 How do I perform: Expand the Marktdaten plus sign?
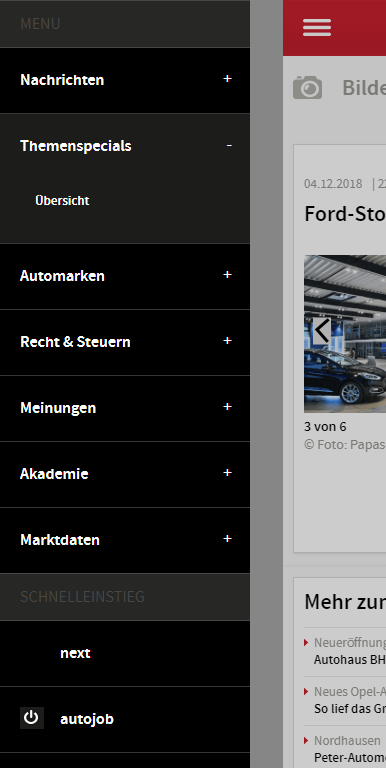227,539
